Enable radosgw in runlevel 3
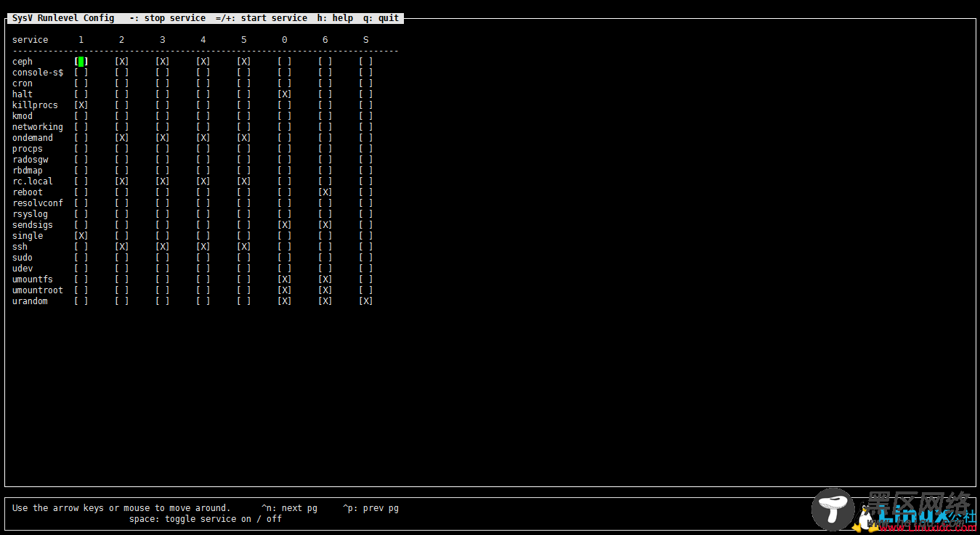Screen dimensions: 980x535 [x=163, y=160]
